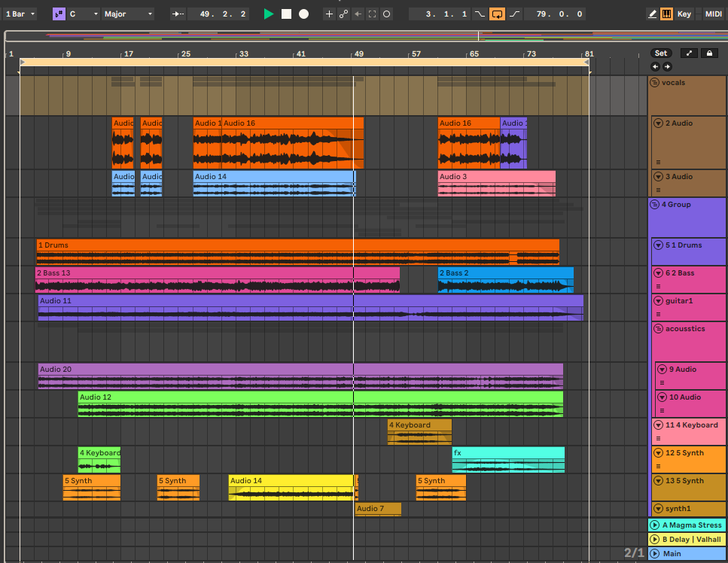Collapse the 4 Group track

click(x=654, y=205)
